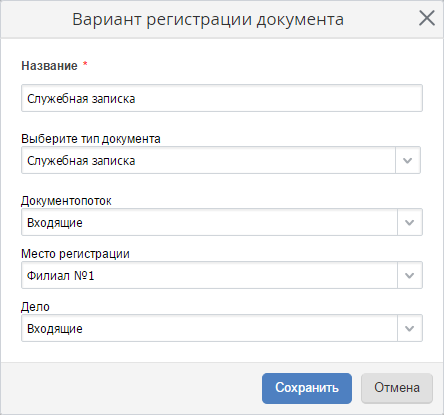Save with the Сохранить button
Viewport: 444px width, 415px height.
click(x=307, y=388)
